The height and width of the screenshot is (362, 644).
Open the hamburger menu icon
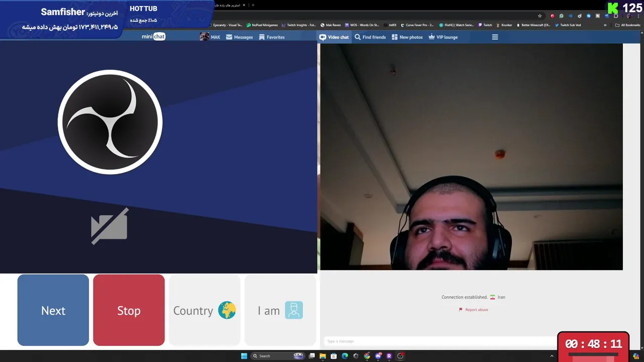click(x=495, y=37)
